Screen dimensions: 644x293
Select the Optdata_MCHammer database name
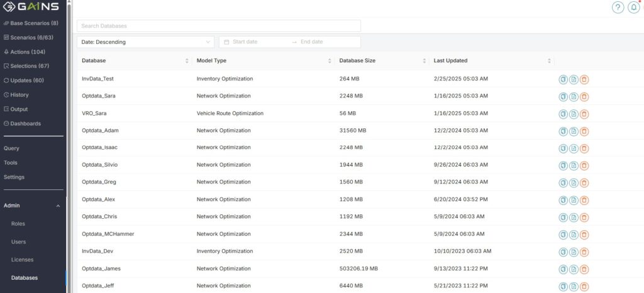click(x=108, y=234)
